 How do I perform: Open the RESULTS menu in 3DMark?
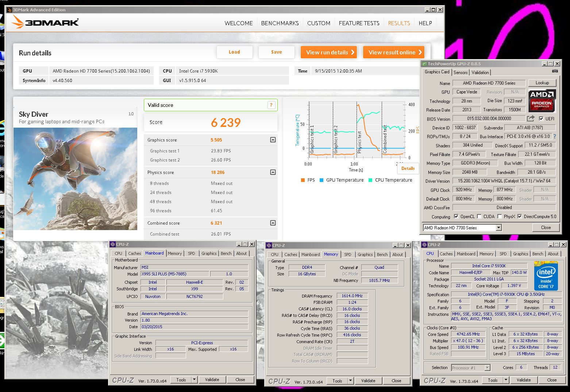399,23
